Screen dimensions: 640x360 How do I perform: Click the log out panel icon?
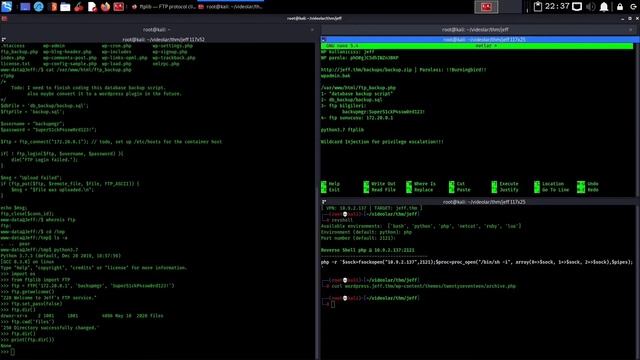pos(633,7)
